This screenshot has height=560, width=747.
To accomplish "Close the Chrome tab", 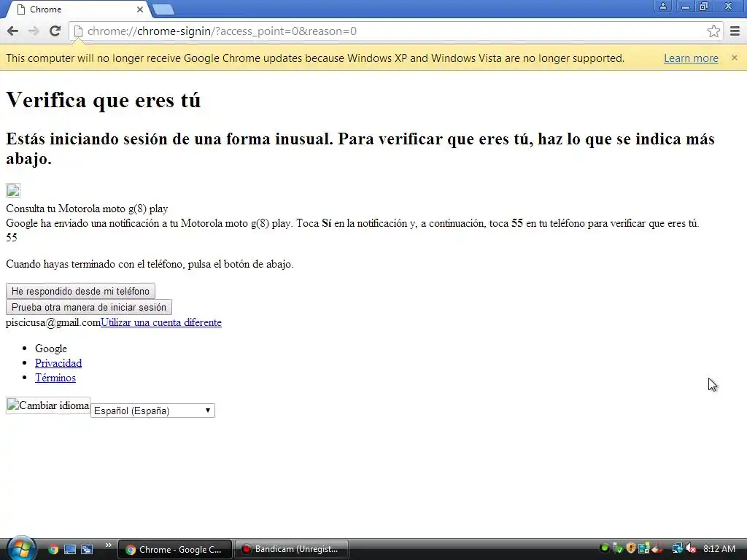I will point(140,9).
